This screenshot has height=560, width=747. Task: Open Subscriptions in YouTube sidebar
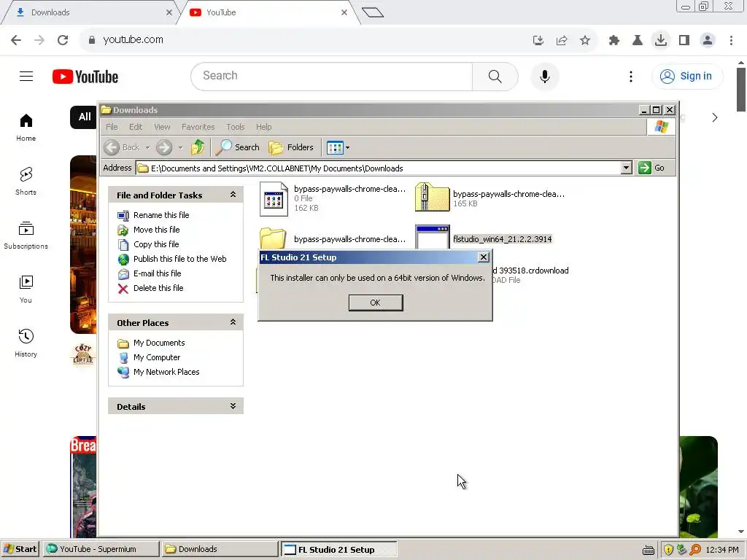(x=26, y=236)
